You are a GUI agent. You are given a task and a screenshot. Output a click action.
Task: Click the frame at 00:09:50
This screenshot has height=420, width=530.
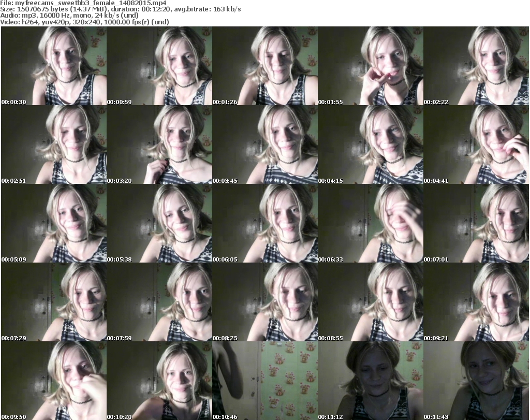click(x=54, y=381)
